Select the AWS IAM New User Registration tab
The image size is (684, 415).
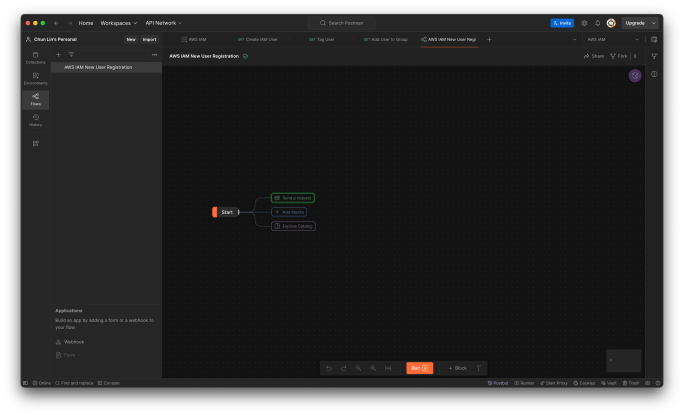[x=448, y=40]
